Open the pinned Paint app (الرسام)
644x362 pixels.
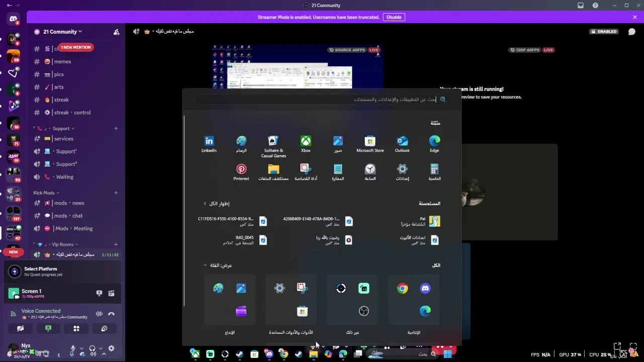(x=241, y=144)
